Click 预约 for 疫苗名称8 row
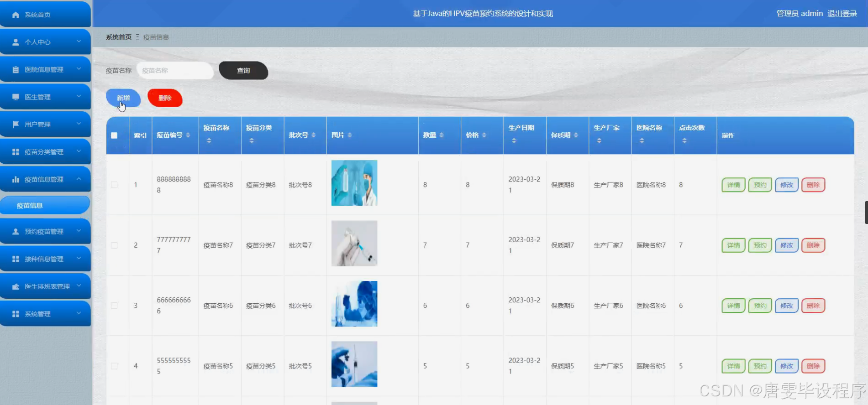 tap(760, 185)
